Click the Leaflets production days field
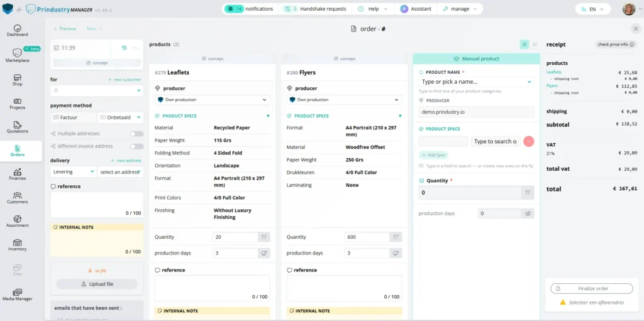Viewport: 644px width, 321px height. (x=235, y=253)
